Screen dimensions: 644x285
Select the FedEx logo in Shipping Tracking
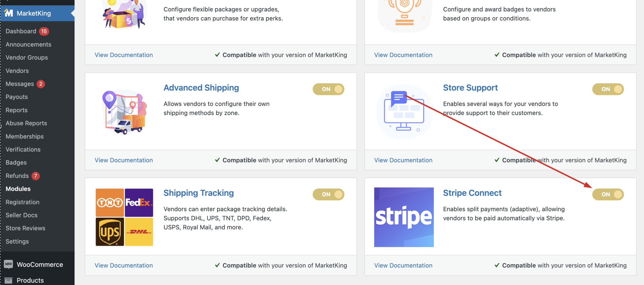pyautogui.click(x=139, y=202)
